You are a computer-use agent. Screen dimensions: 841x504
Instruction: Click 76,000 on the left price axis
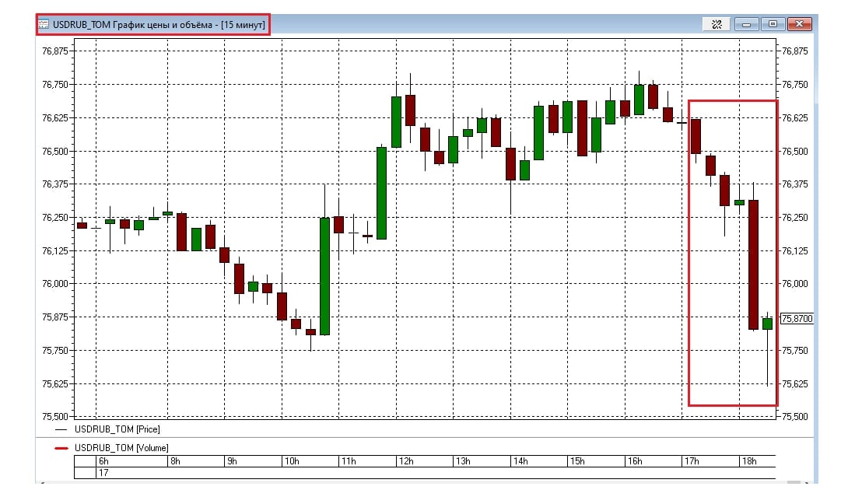(55, 284)
